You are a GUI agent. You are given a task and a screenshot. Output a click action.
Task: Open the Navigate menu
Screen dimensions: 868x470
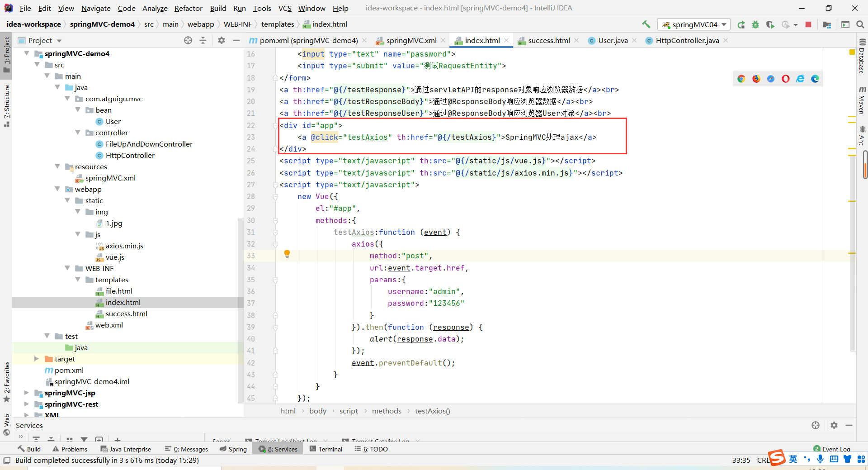[96, 8]
